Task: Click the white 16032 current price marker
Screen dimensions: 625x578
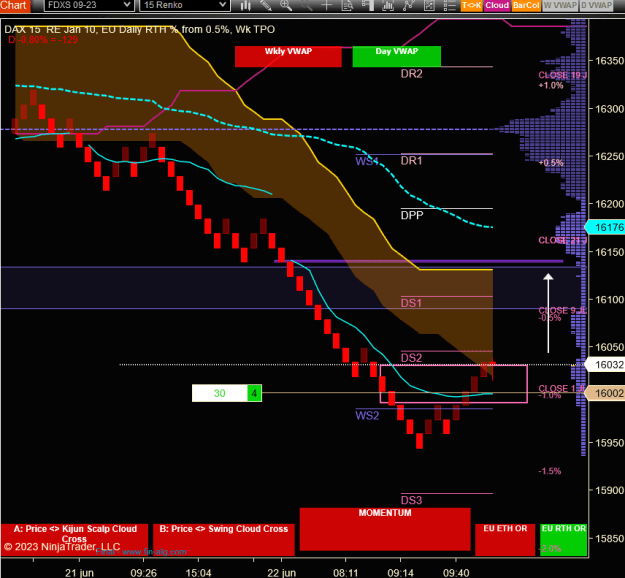Action: click(x=606, y=365)
